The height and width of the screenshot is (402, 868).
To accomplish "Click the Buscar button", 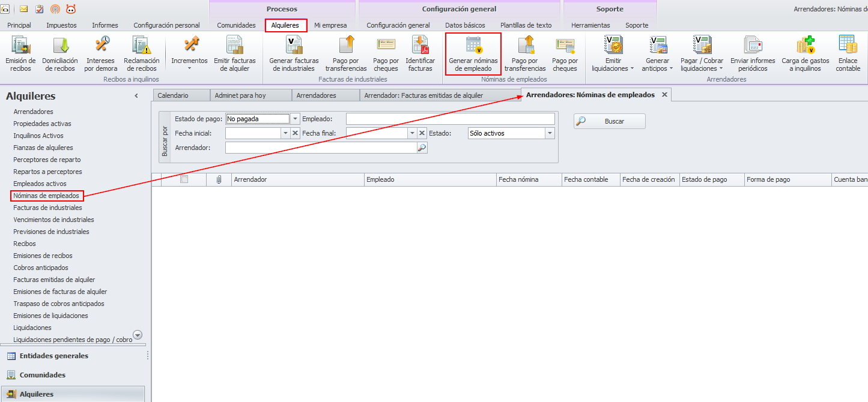I will click(x=610, y=121).
